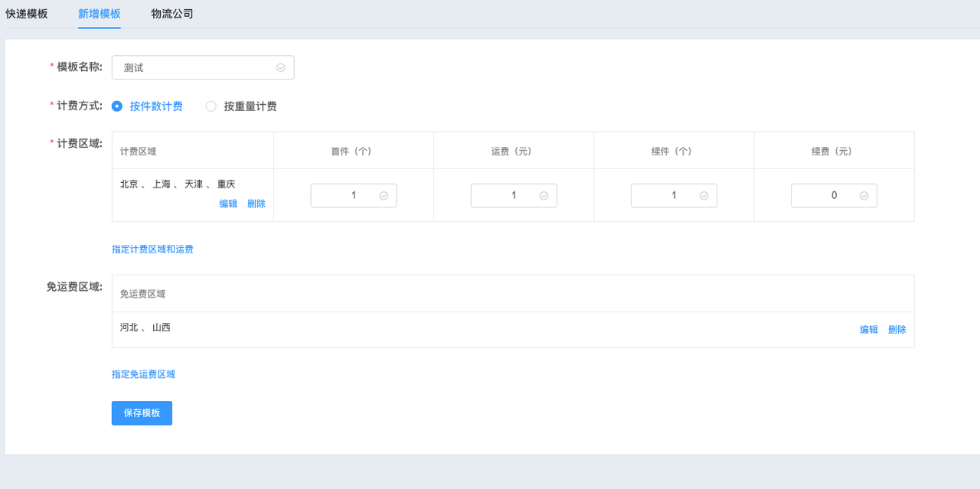The image size is (980, 489).
Task: Click the 首件（个）column header
Action: point(354,152)
